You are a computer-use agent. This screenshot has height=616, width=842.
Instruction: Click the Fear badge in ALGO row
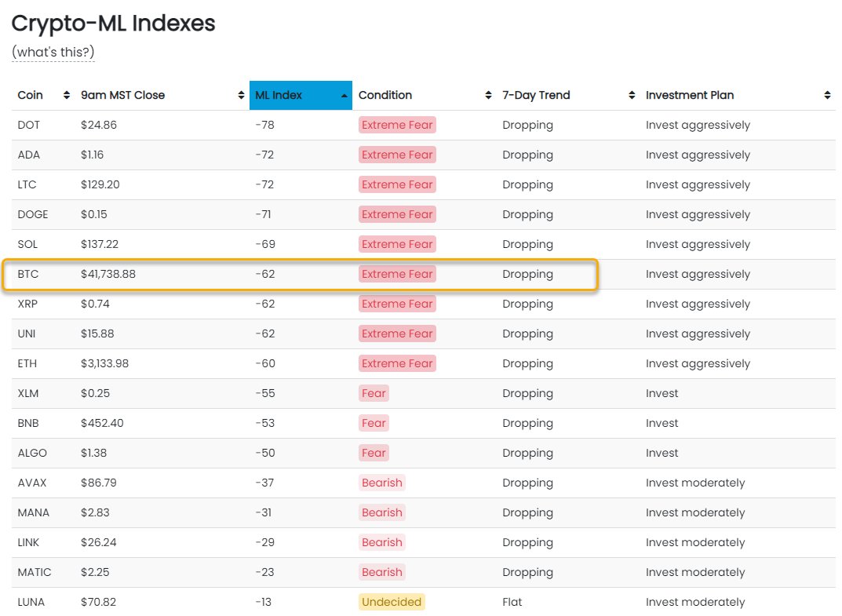[374, 453]
